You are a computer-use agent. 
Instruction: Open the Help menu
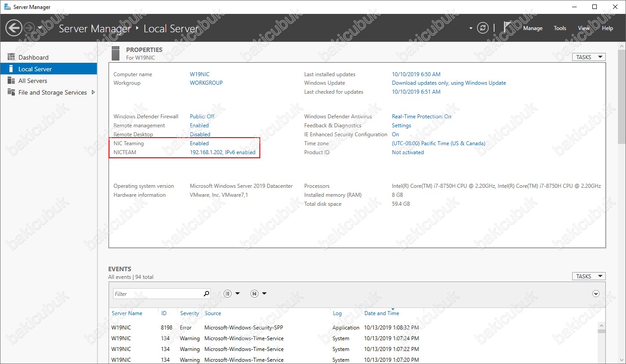(608, 28)
